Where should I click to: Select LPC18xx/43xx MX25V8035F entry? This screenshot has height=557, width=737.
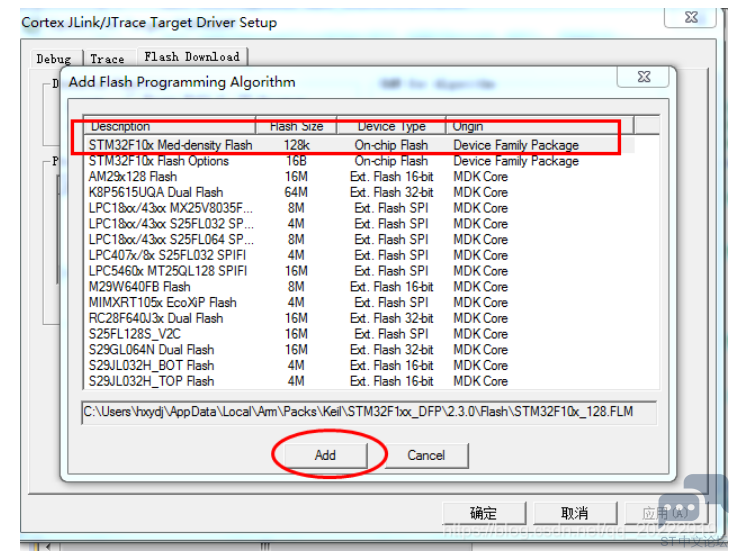[x=360, y=208]
